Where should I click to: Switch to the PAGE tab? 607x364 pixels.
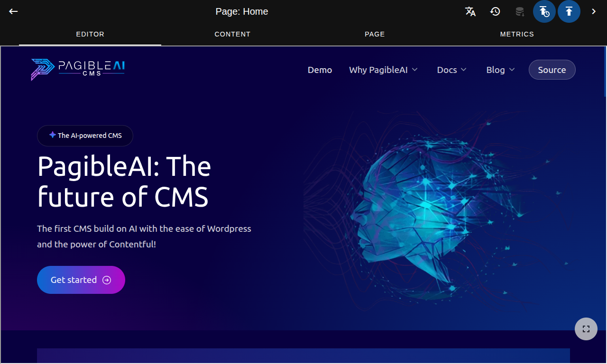pos(375,34)
